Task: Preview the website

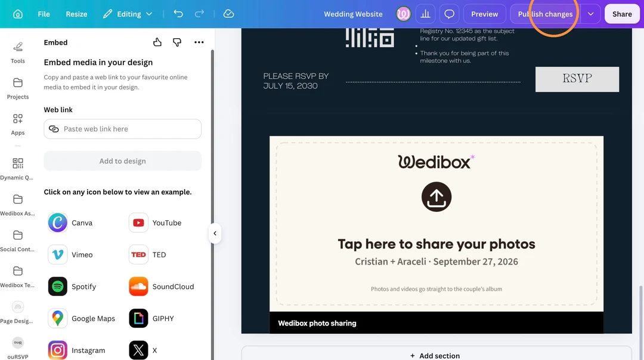Action: click(x=485, y=14)
